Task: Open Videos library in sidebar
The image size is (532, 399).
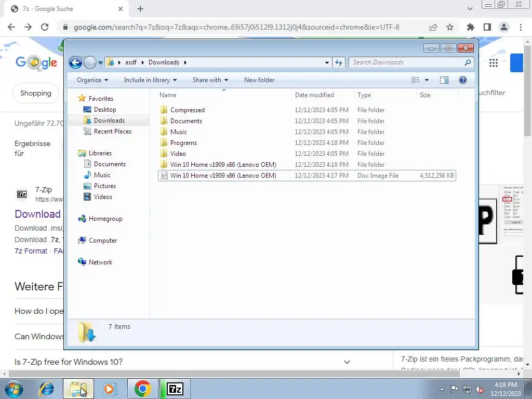Action: coord(103,197)
